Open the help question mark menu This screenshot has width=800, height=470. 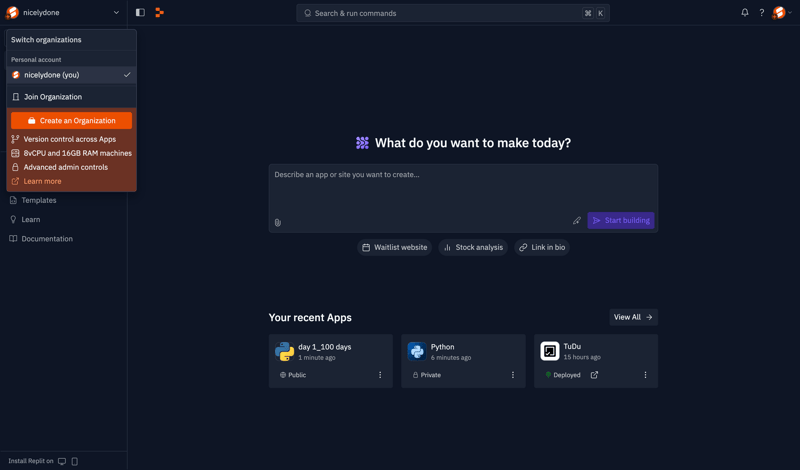coord(761,13)
